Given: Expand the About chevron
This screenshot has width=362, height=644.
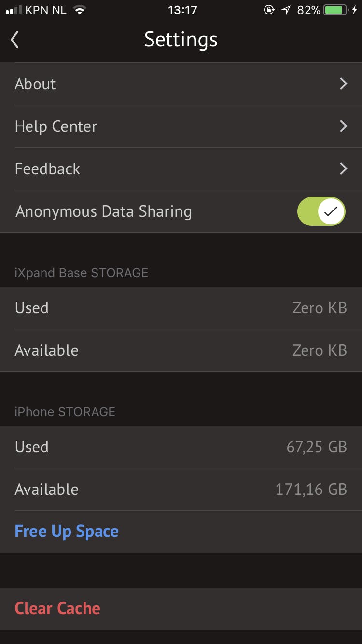Looking at the screenshot, I should tap(343, 84).
